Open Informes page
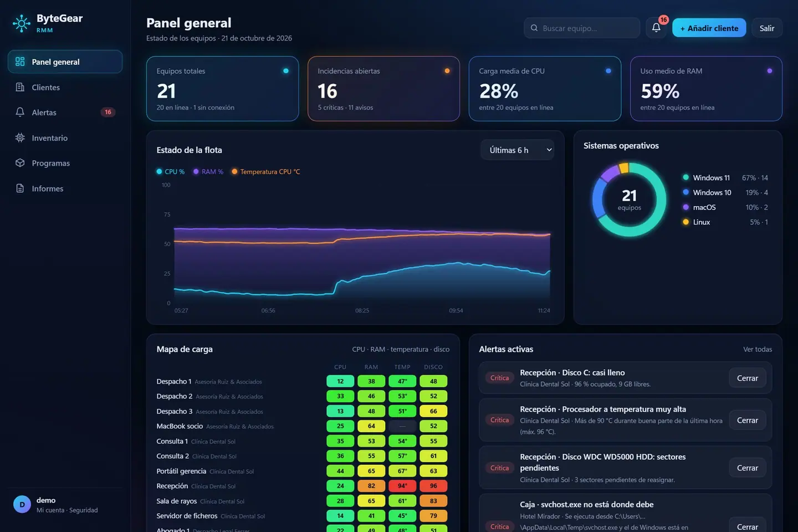The image size is (798, 532). (x=65, y=188)
